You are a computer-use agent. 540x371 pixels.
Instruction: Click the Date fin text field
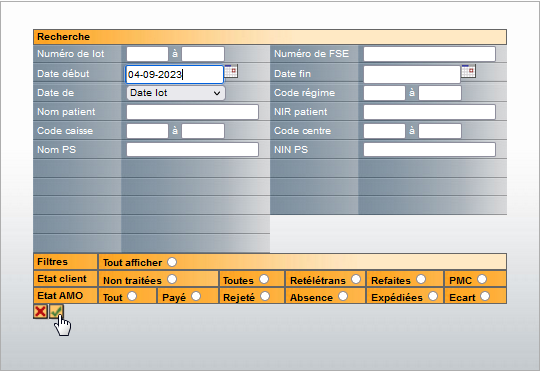point(412,74)
